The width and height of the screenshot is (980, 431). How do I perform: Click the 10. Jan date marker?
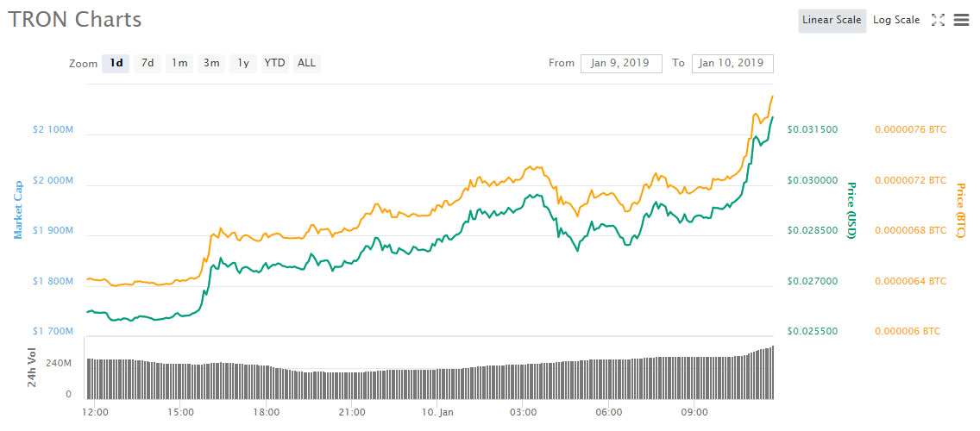coord(437,412)
